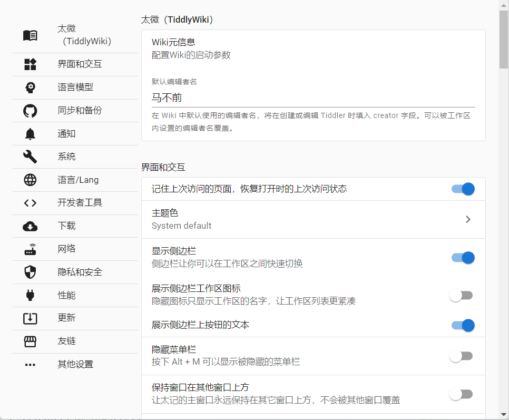The width and height of the screenshot is (509, 420).
Task: Click the storefront icon for 友链
Action: coord(30,341)
